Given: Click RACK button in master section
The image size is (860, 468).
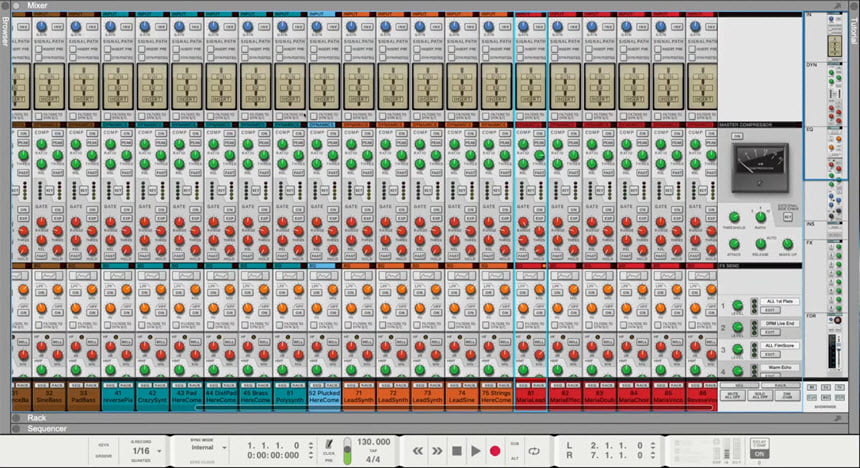Looking at the screenshot, I should [x=781, y=385].
